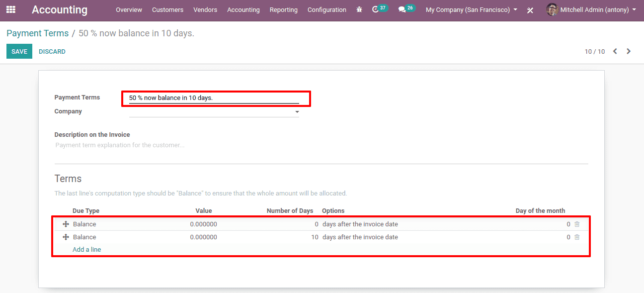
Task: Click the Day of the month header
Action: click(x=540, y=211)
